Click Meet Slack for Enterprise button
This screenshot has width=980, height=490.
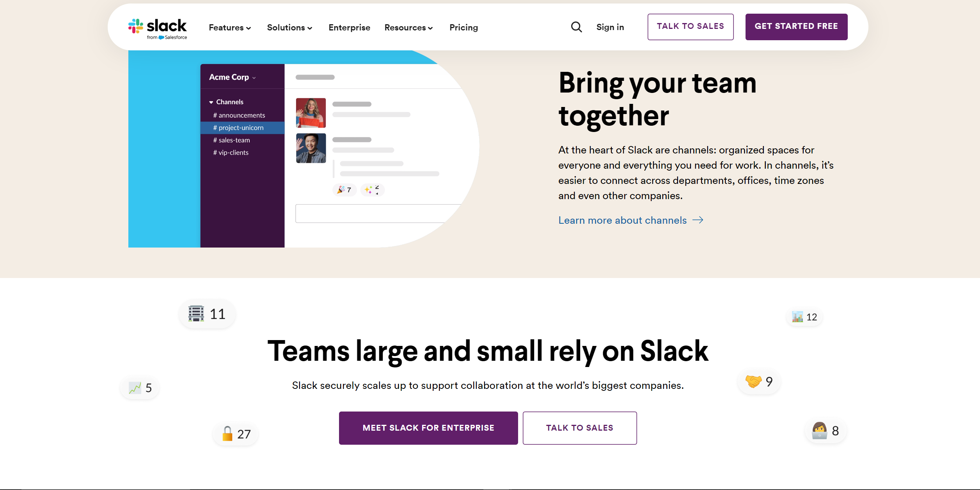coord(428,428)
